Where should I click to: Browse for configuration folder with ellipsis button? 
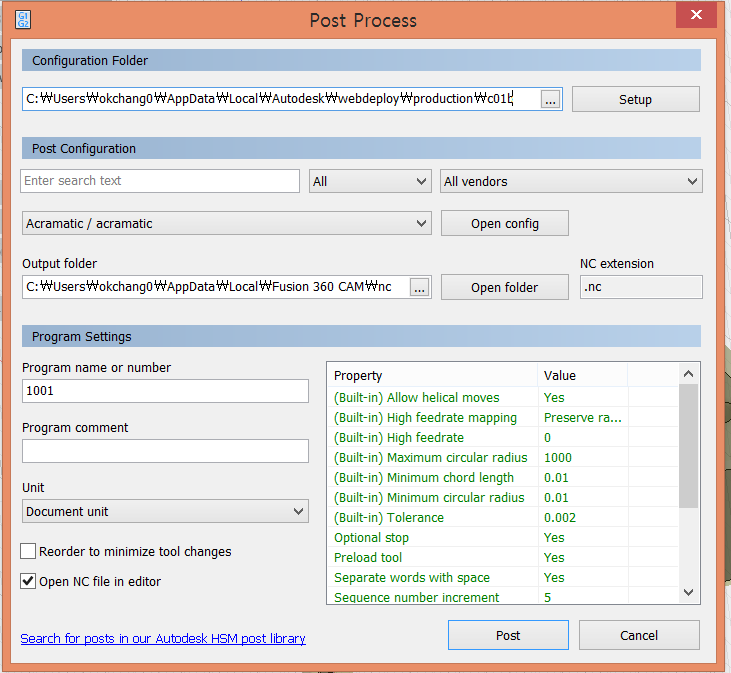pos(551,99)
